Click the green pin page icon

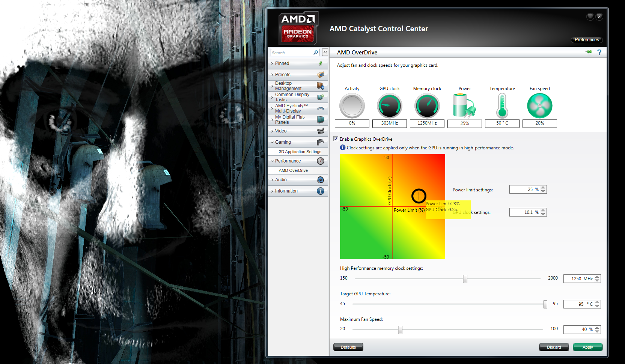[589, 52]
